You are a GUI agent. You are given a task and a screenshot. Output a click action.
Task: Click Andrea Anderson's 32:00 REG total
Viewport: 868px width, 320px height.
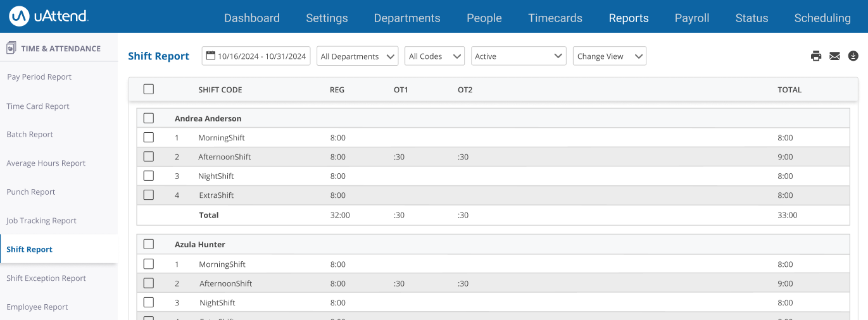coord(340,215)
